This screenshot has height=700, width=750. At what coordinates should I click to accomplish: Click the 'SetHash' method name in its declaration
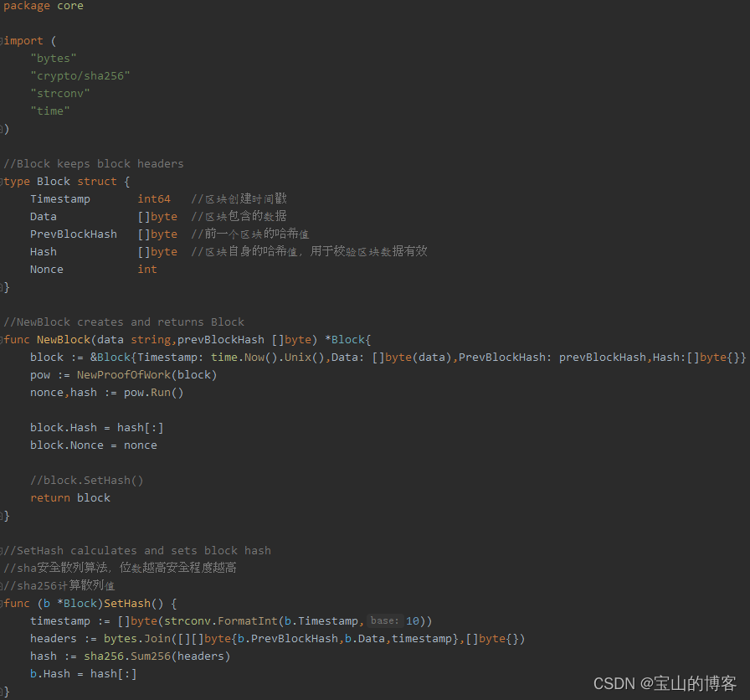(127, 604)
